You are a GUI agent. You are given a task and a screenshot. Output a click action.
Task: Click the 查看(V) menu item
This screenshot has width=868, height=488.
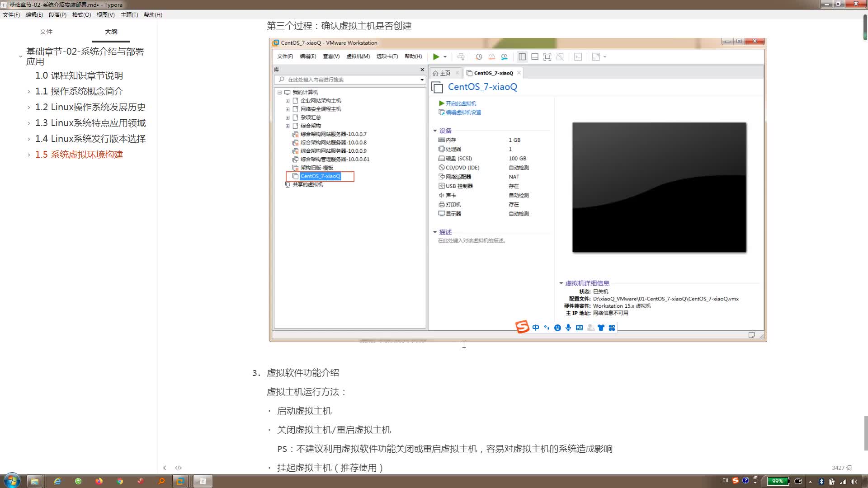331,56
